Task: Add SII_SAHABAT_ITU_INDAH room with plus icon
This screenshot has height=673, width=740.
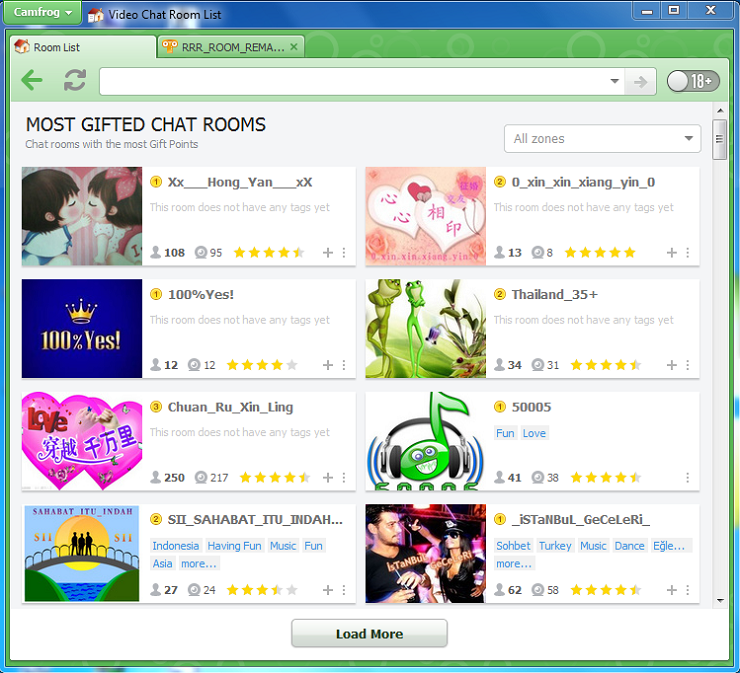Action: pos(328,590)
